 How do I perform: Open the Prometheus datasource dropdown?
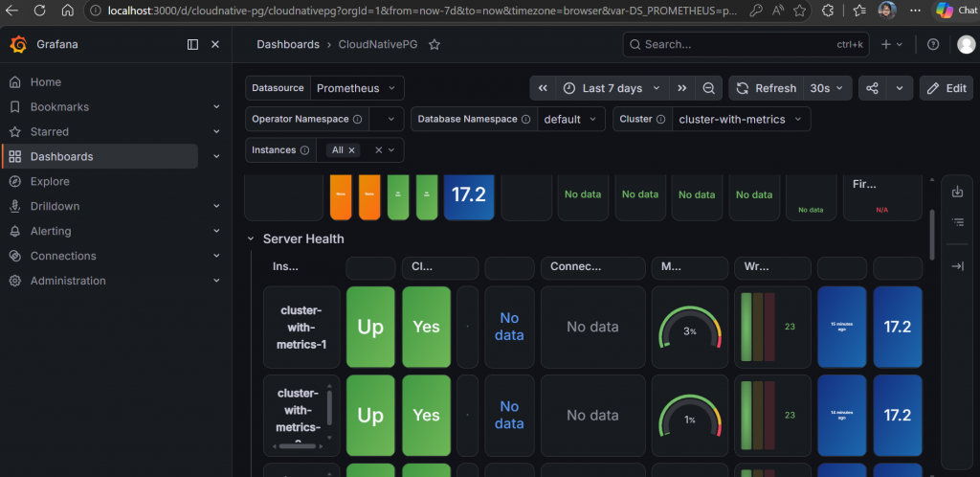click(x=357, y=88)
